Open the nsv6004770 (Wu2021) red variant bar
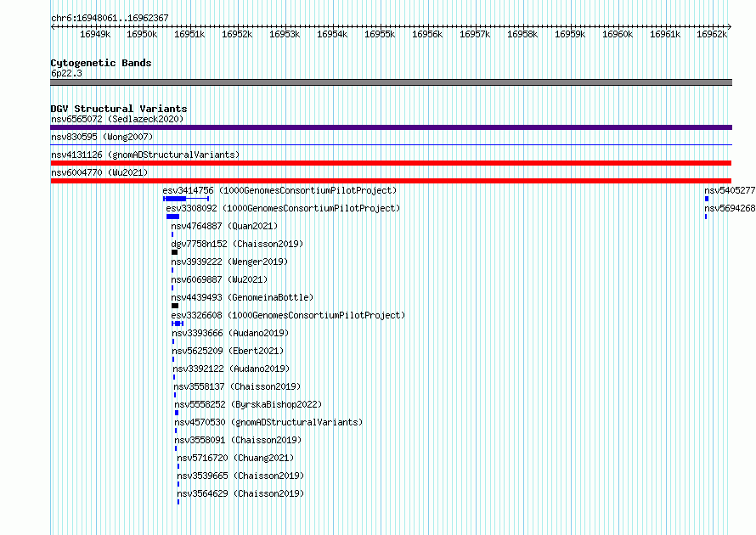756x535 pixels. coord(391,181)
